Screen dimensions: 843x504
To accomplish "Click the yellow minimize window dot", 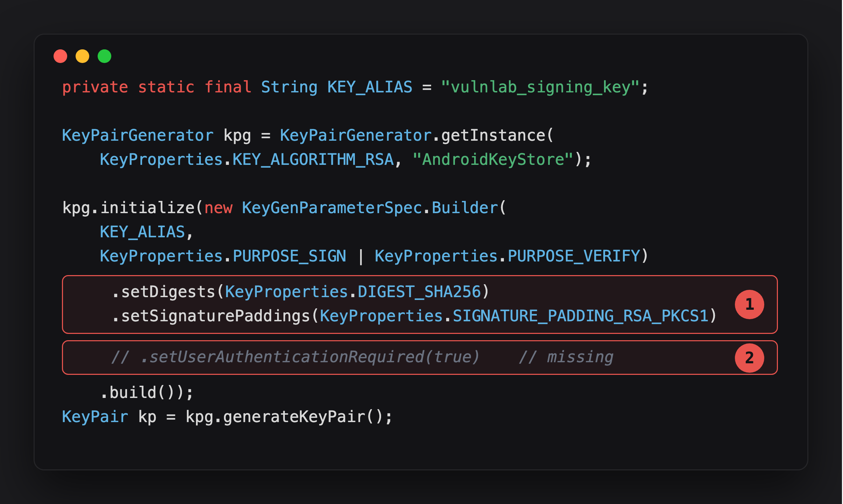I will [82, 56].
